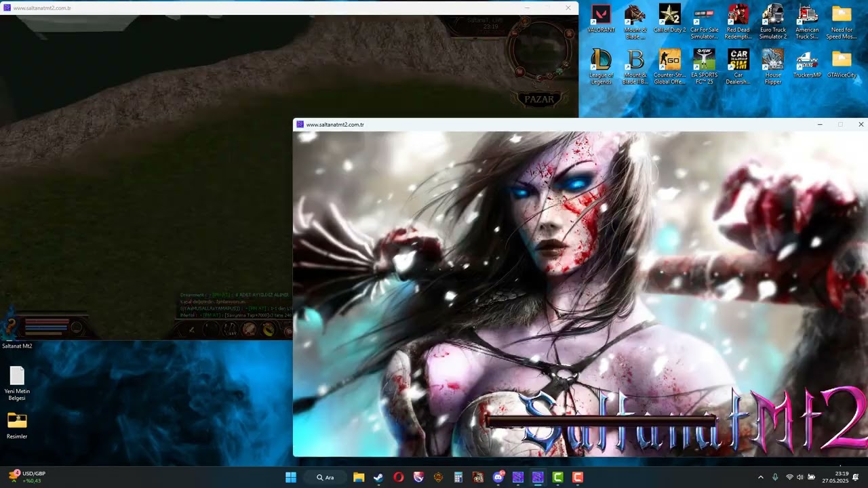The image size is (868, 488).
Task: Open File Explorer from the taskbar
Action: pyautogui.click(x=359, y=477)
